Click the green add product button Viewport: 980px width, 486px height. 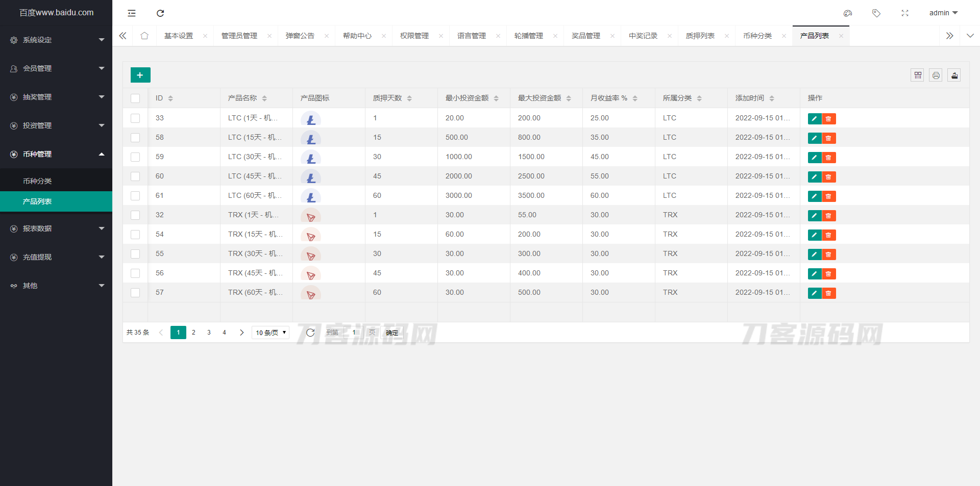pos(140,75)
